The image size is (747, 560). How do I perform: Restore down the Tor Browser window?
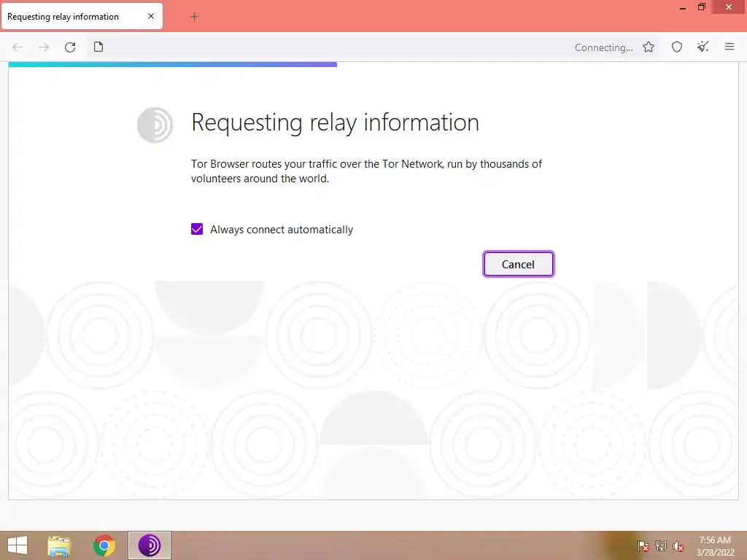tap(702, 7)
